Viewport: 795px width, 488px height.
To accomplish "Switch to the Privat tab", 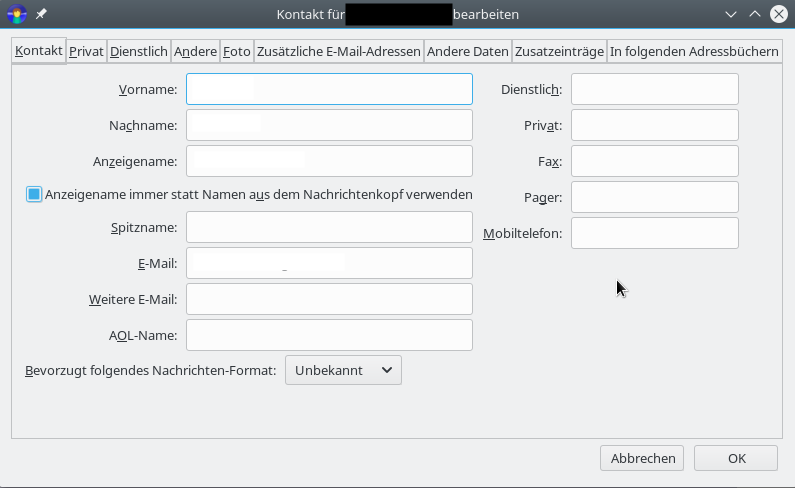I will click(x=86, y=52).
